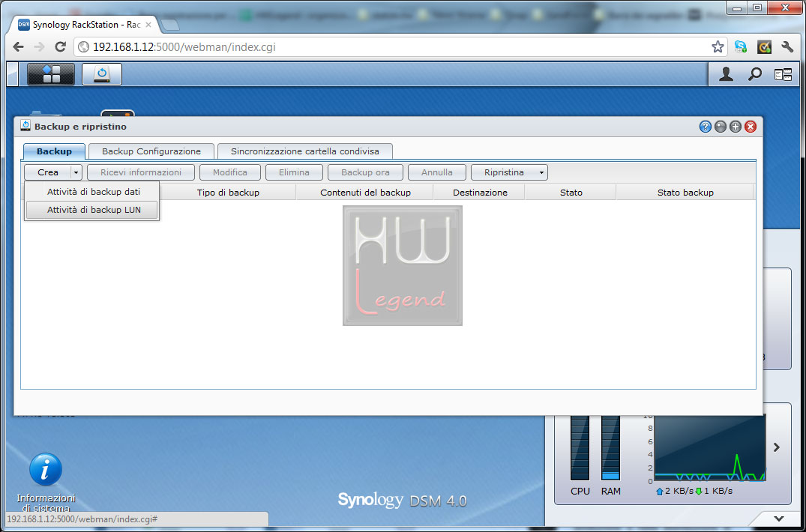Maximize the Chrome browser window
Screen dimensions: 806x532
coord(757,7)
